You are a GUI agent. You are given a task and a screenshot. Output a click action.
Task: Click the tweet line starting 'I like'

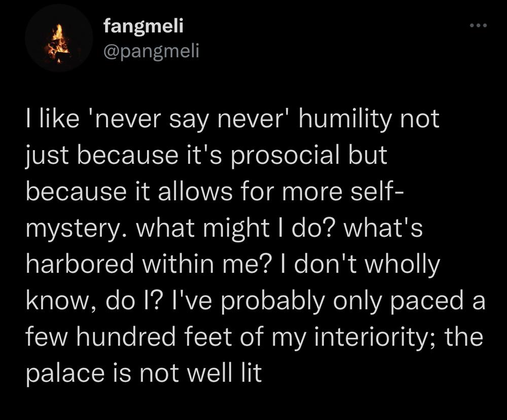(x=233, y=119)
